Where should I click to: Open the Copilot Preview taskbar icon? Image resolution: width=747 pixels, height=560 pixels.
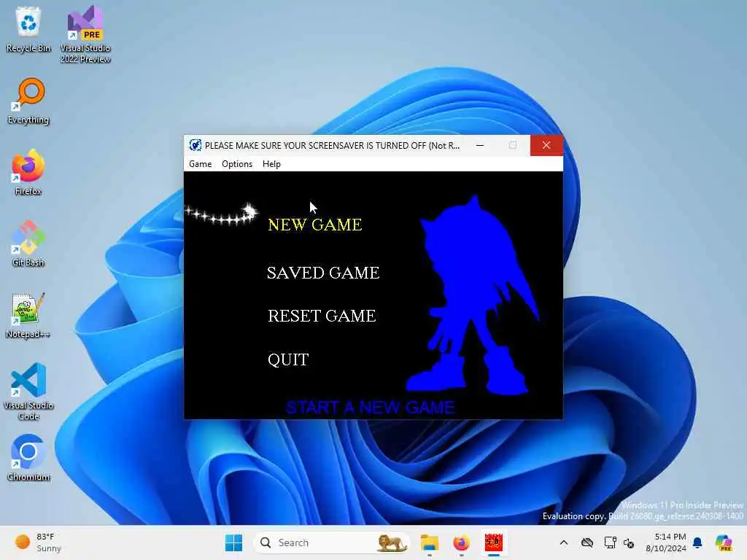tap(724, 542)
